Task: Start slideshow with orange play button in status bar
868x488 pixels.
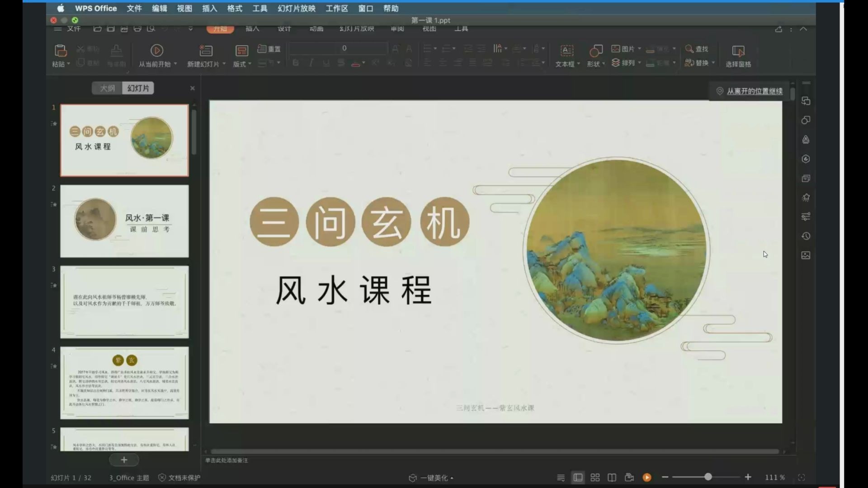Action: (x=647, y=478)
